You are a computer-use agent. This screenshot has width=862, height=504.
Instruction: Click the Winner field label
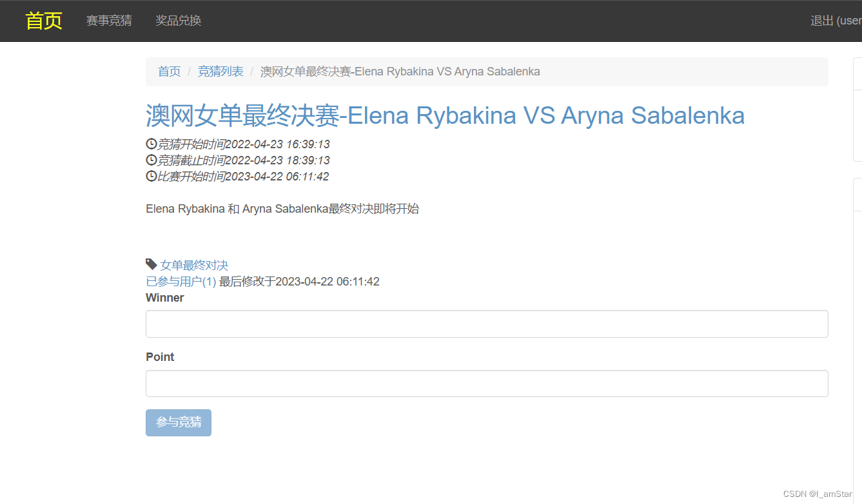pos(165,298)
